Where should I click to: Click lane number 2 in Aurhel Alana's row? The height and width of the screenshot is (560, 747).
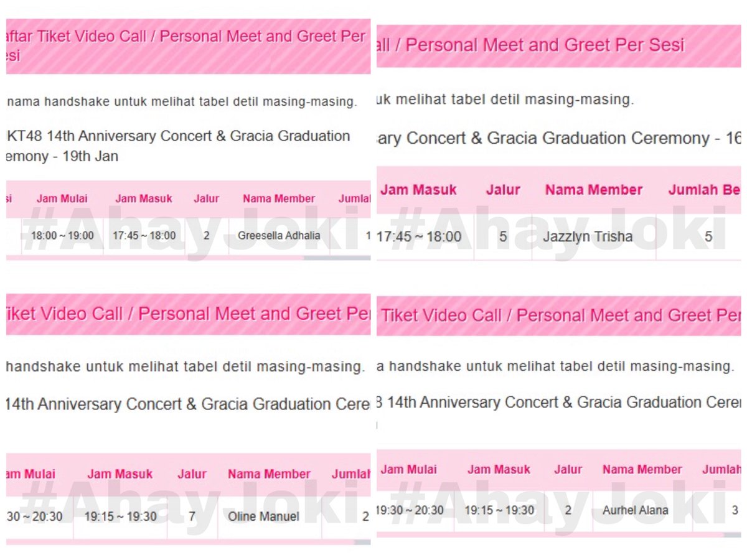568,510
